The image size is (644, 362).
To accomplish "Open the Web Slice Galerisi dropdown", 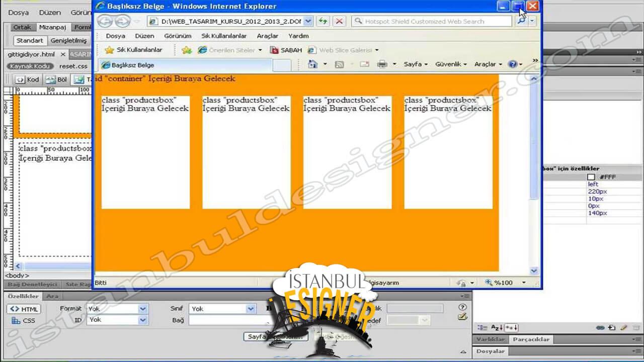I will [376, 50].
